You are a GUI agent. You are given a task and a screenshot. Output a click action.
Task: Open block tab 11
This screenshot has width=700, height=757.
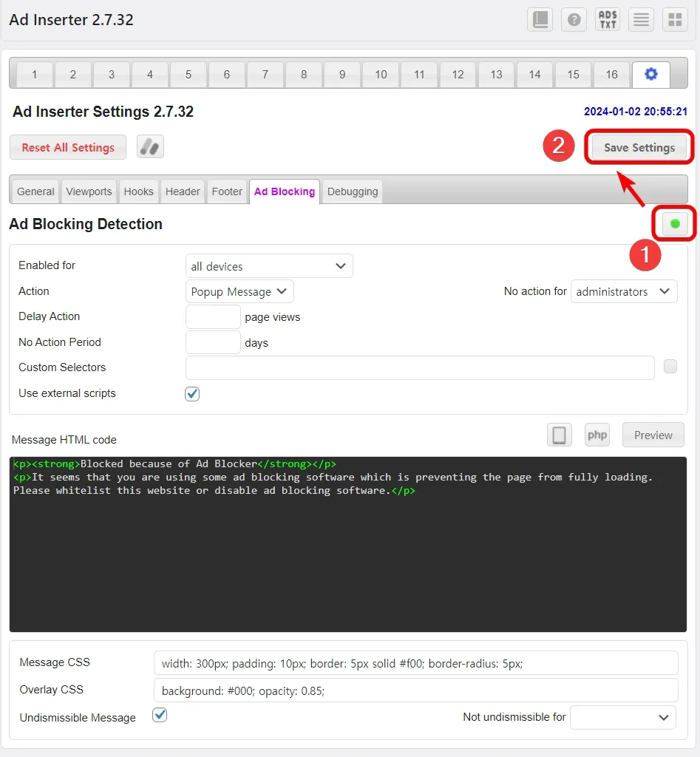click(420, 75)
